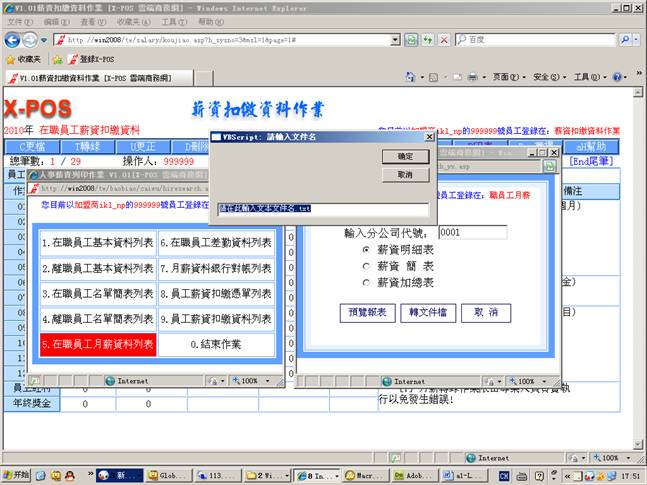Select the 薪資加總表 radio button

[x=366, y=282]
